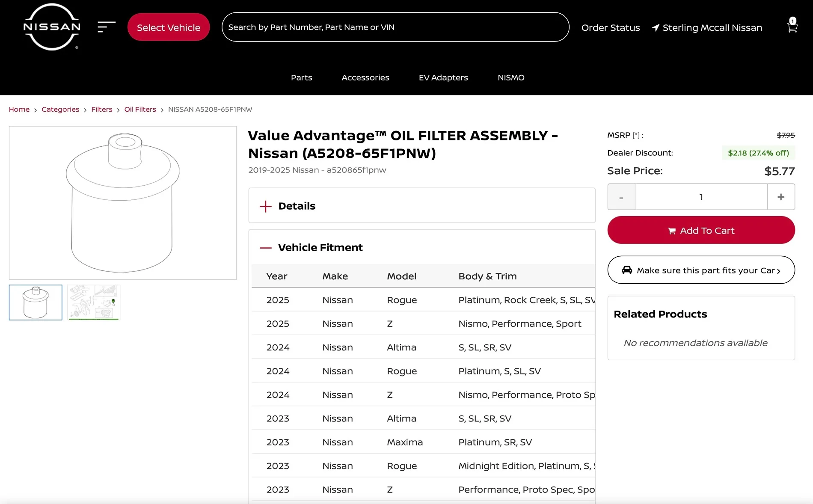Screen dimensions: 813x504
Task: Increase quantity with the plus button
Action: coord(781,197)
